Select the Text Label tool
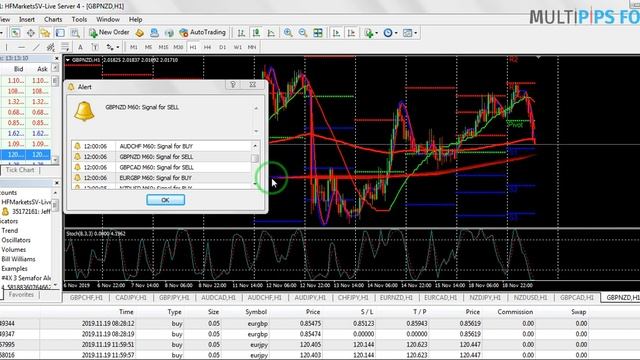Image resolution: width=640 pixels, height=360 pixels. [x=95, y=47]
